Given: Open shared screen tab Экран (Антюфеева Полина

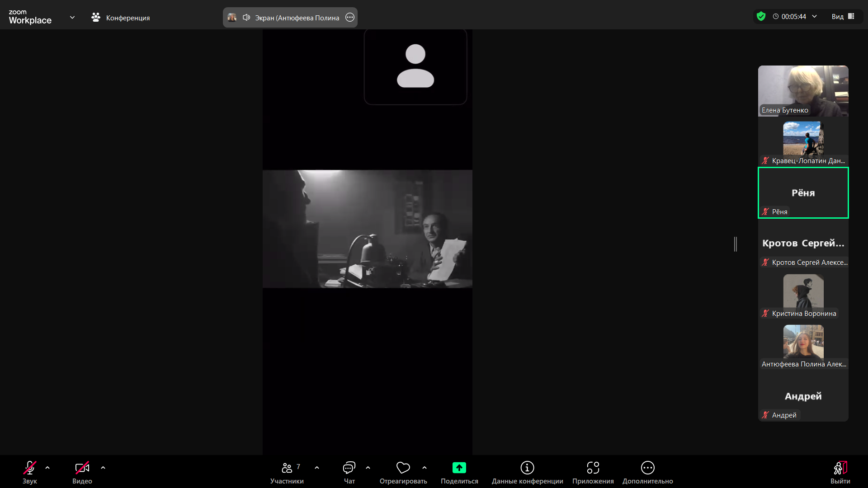Looking at the screenshot, I should [x=290, y=17].
